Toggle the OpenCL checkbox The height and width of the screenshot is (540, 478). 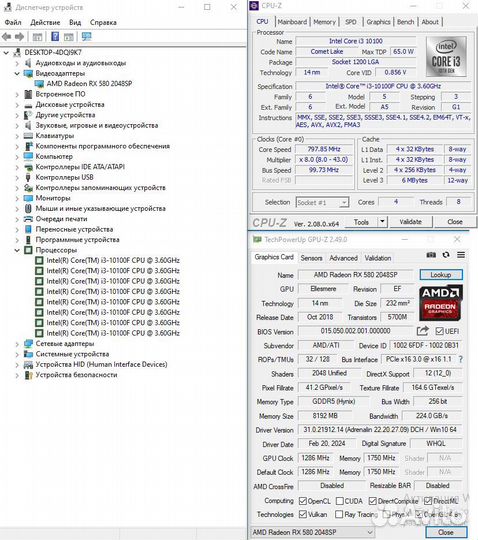tap(303, 501)
